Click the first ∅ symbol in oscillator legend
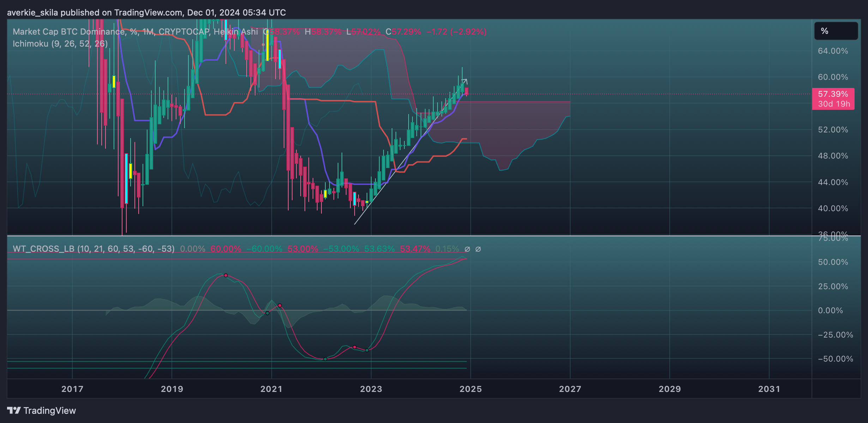The width and height of the screenshot is (868, 423). coord(467,249)
